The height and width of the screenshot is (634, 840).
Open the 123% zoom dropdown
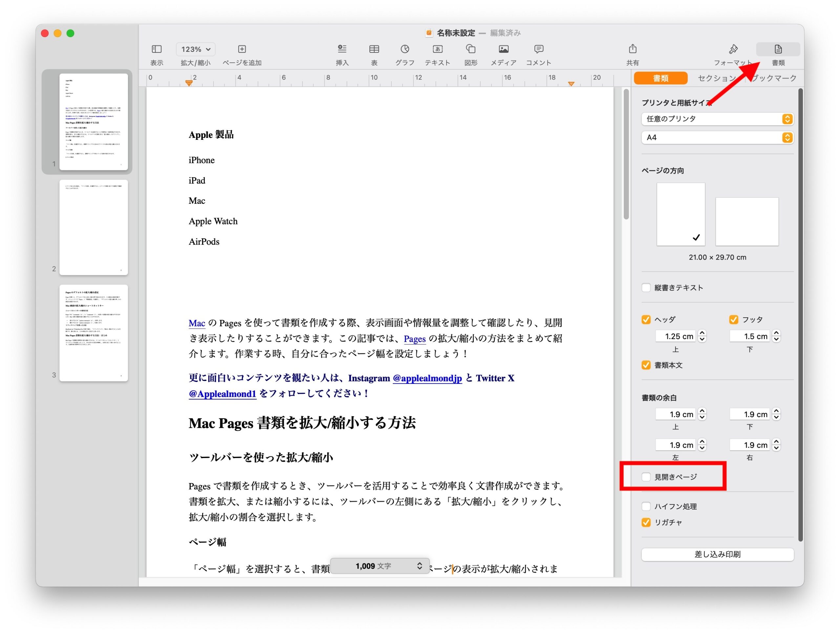pos(196,49)
